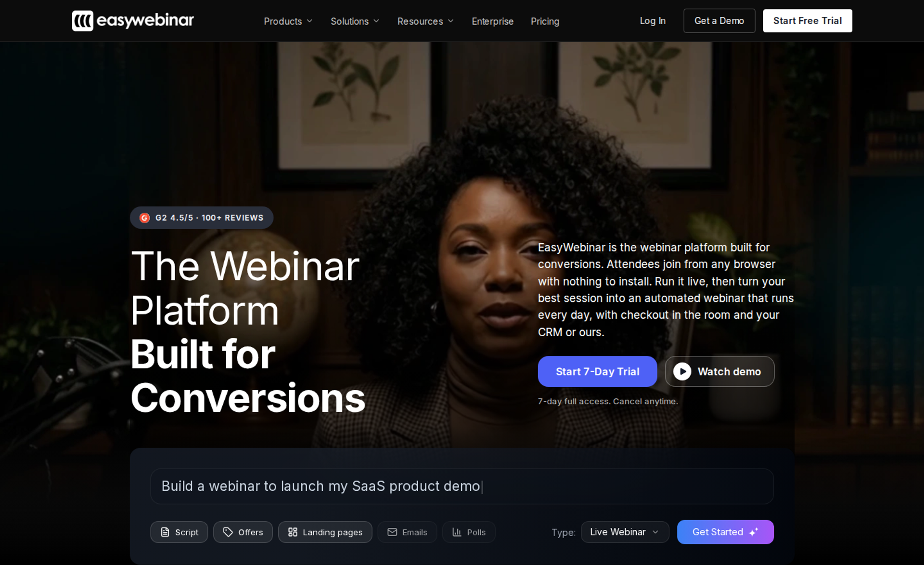This screenshot has width=924, height=565.
Task: Click the Get a Demo button
Action: (x=719, y=21)
